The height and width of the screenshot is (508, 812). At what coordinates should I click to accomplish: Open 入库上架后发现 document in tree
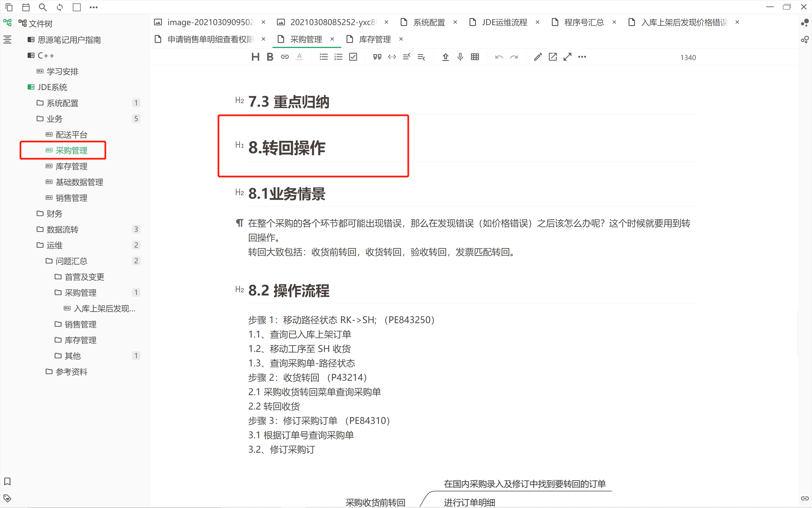[104, 308]
